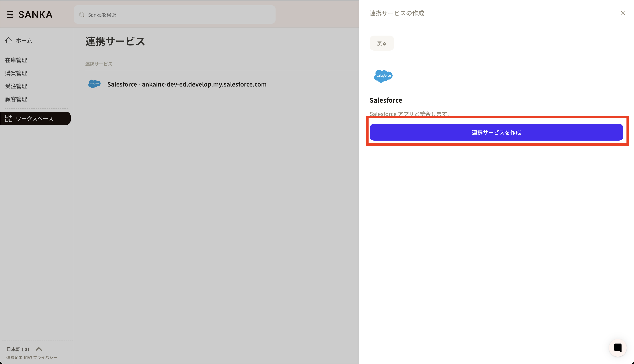This screenshot has height=364, width=634.
Task: Select the 連携サービス tab label
Action: (99, 64)
